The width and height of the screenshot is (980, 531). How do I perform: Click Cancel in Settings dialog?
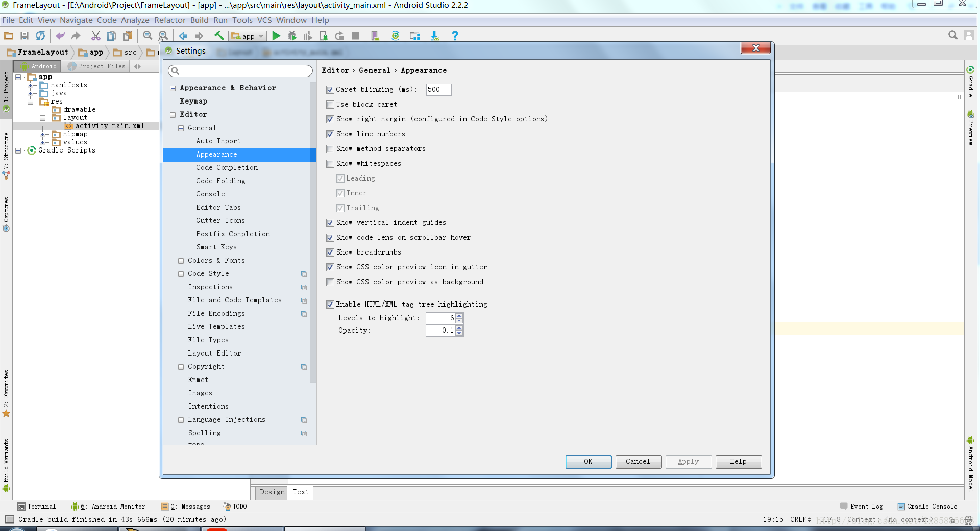tap(638, 462)
